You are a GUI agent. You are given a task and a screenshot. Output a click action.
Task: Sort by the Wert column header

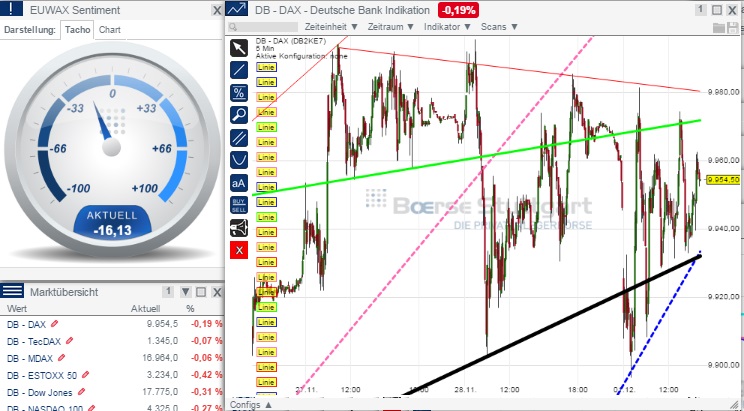point(17,308)
